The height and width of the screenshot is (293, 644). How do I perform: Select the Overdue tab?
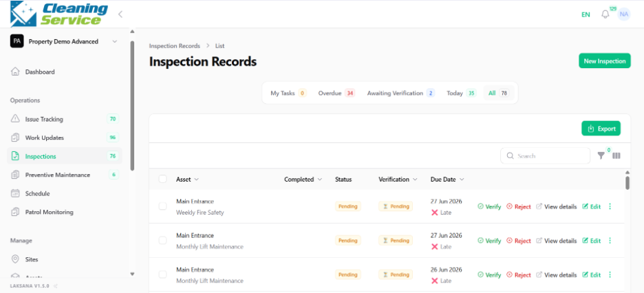click(x=336, y=93)
